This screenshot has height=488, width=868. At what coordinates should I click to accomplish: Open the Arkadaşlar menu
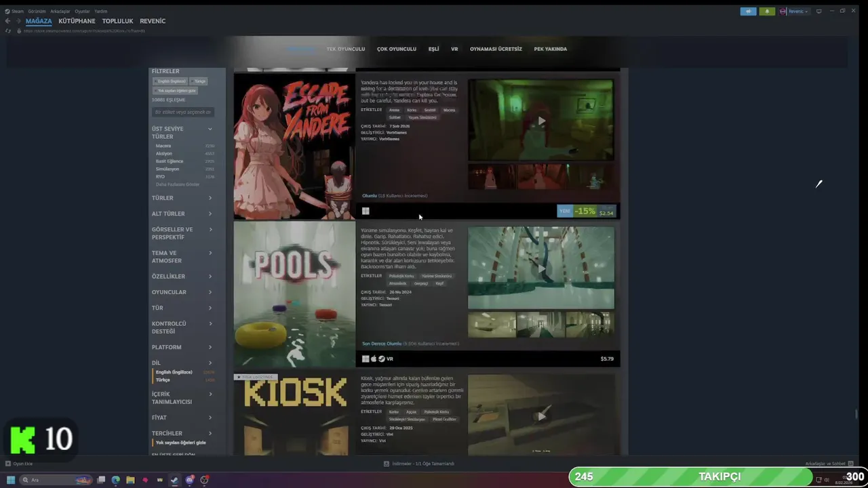coord(60,12)
